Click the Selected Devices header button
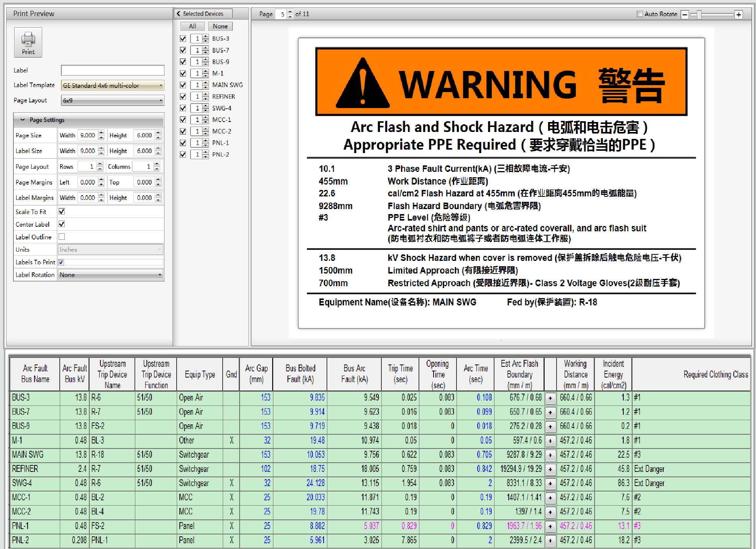756x549 pixels. (x=203, y=14)
